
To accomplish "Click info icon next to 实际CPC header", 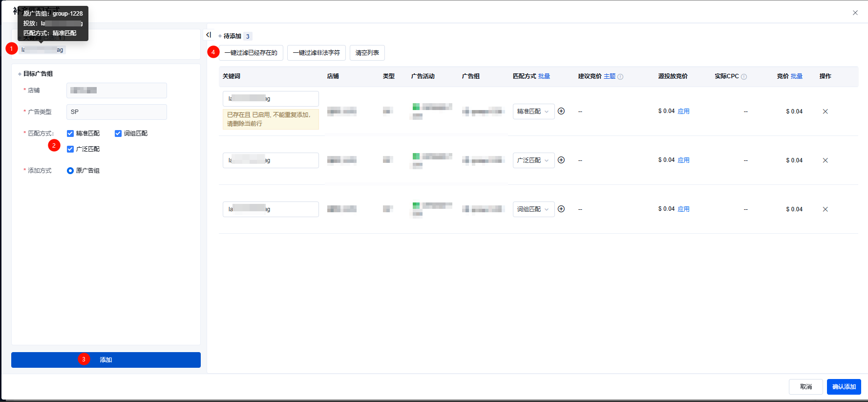I will 744,77.
